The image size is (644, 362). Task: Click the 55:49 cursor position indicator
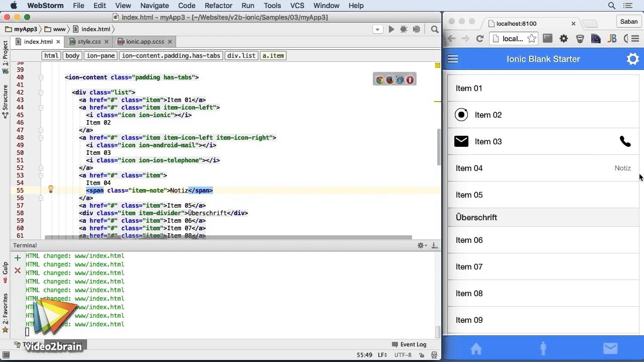[x=364, y=355]
